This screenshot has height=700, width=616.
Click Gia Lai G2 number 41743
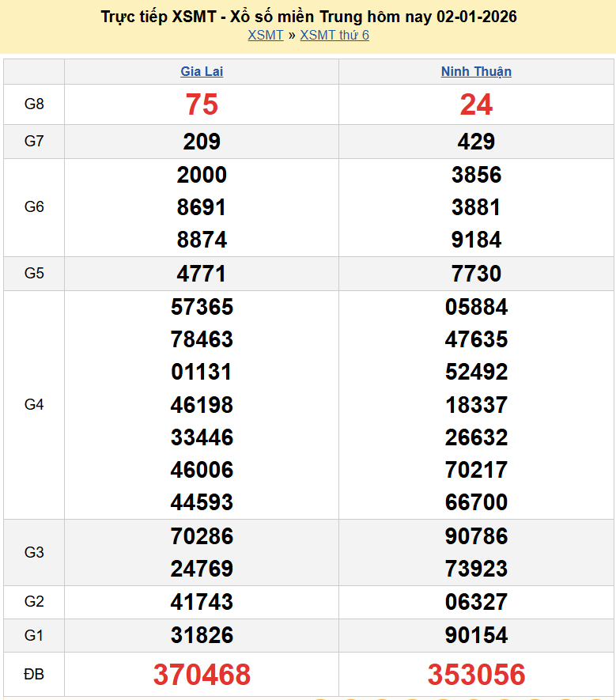click(202, 602)
